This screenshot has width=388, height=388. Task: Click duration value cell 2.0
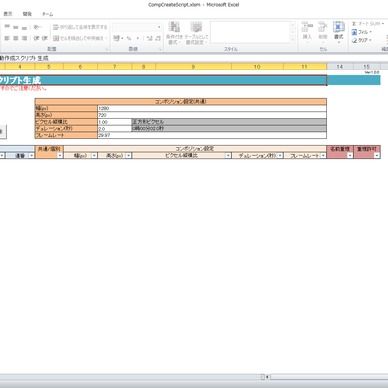pos(114,129)
